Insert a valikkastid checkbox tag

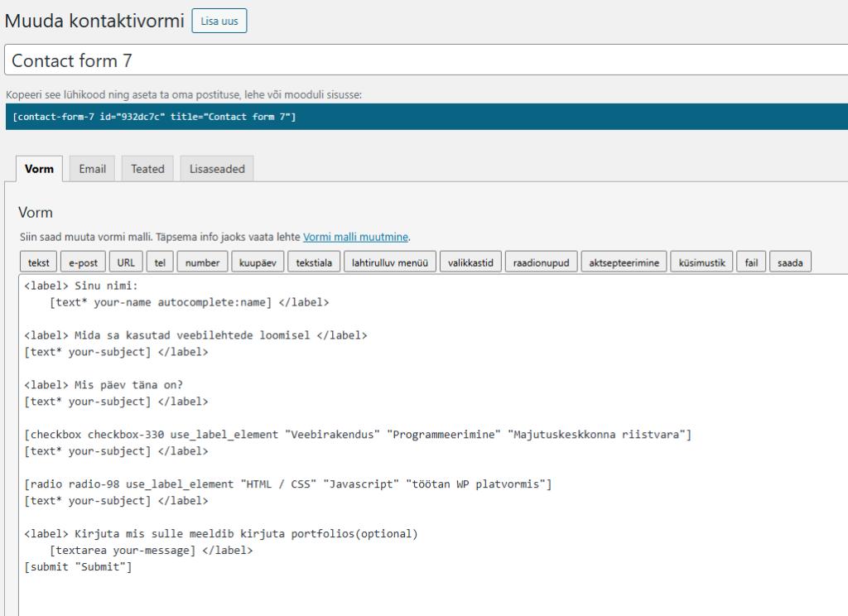[x=470, y=262]
